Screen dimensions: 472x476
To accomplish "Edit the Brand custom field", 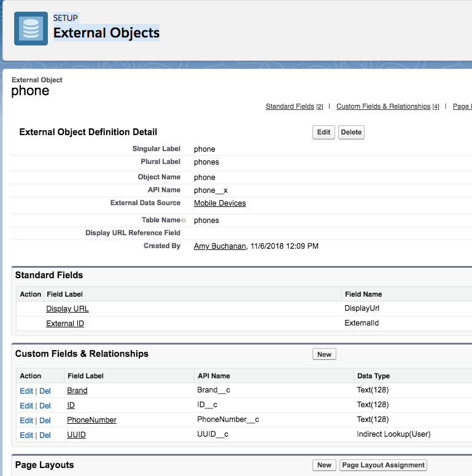I will click(x=26, y=391).
